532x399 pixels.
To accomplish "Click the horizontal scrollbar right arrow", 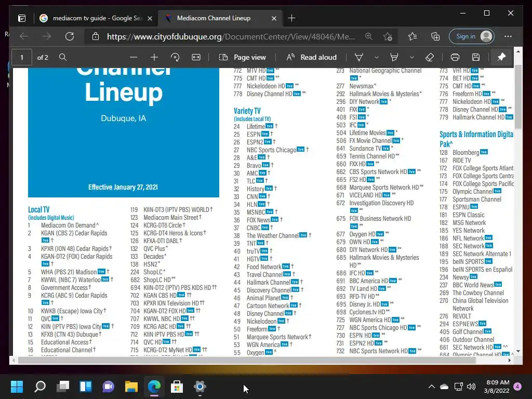I will coord(509,361).
